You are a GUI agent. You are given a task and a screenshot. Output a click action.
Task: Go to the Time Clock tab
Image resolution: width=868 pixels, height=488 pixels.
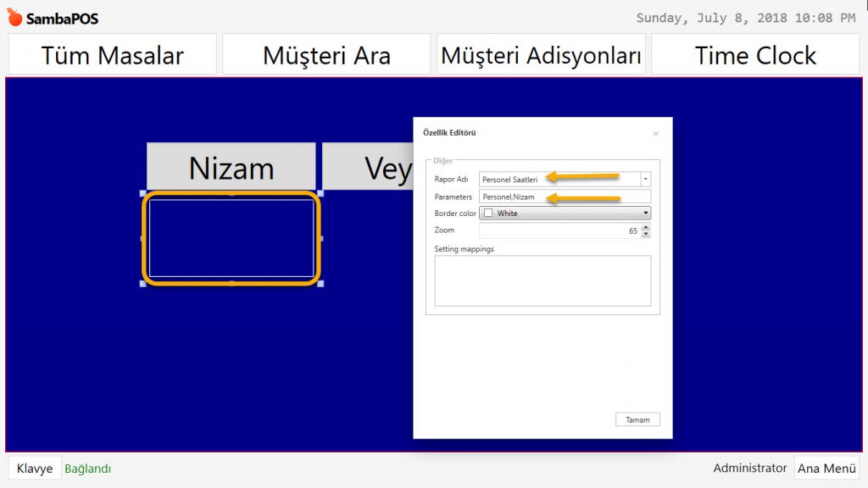(755, 55)
